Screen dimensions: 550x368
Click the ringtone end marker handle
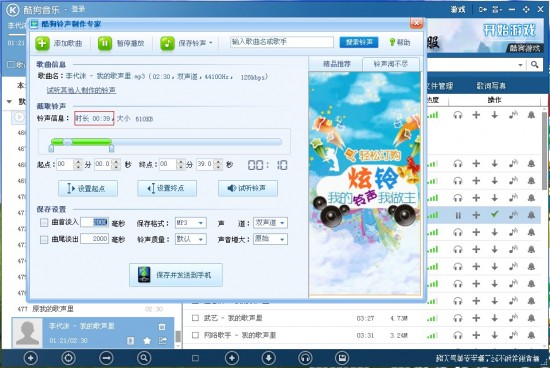[x=112, y=148]
